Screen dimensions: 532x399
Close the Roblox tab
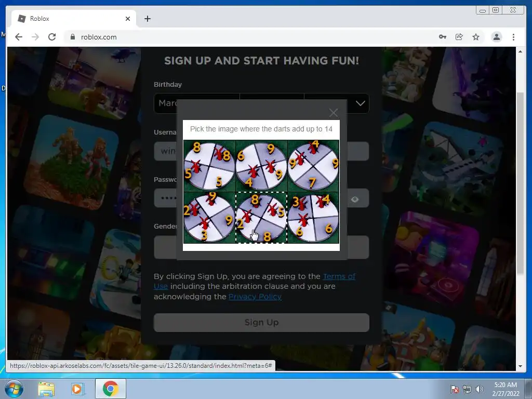[128, 19]
